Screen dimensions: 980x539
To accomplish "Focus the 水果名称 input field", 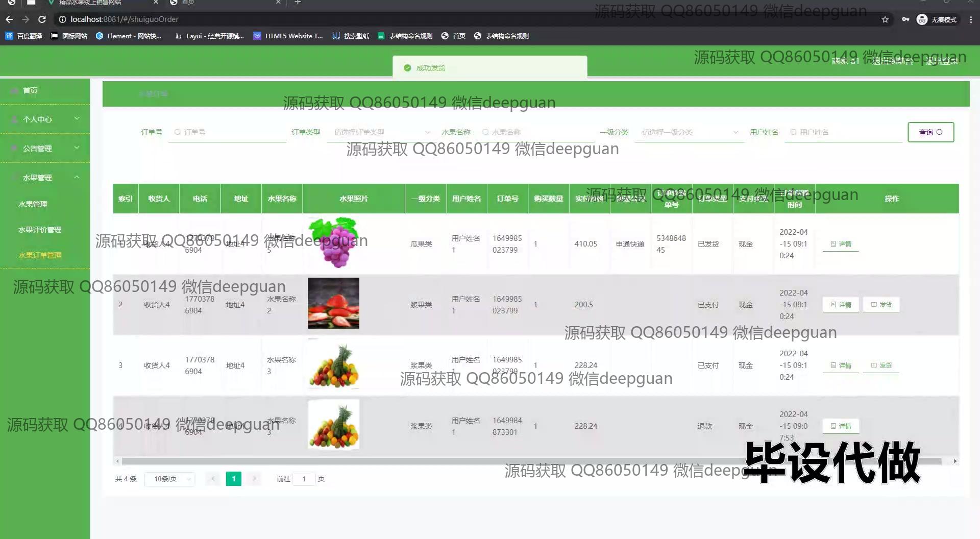I will (535, 132).
